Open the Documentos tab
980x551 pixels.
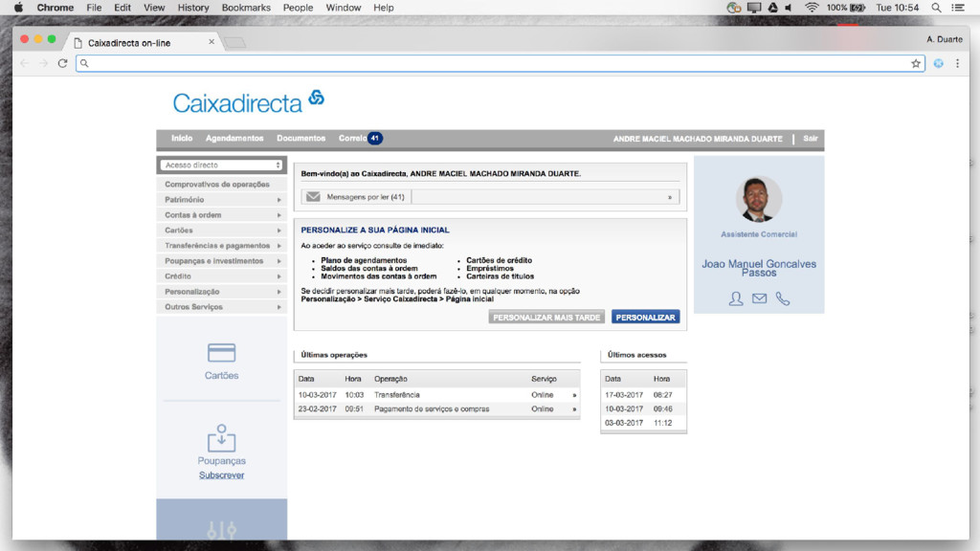pyautogui.click(x=301, y=138)
